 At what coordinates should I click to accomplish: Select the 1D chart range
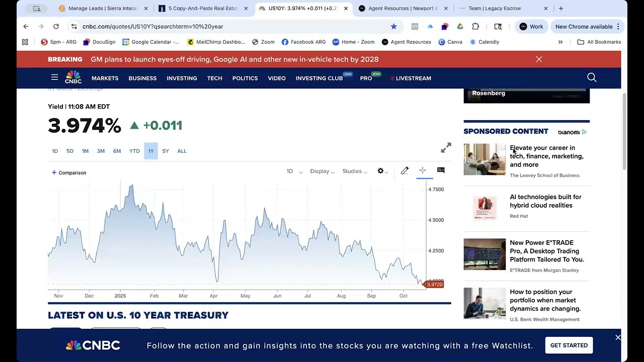click(55, 151)
